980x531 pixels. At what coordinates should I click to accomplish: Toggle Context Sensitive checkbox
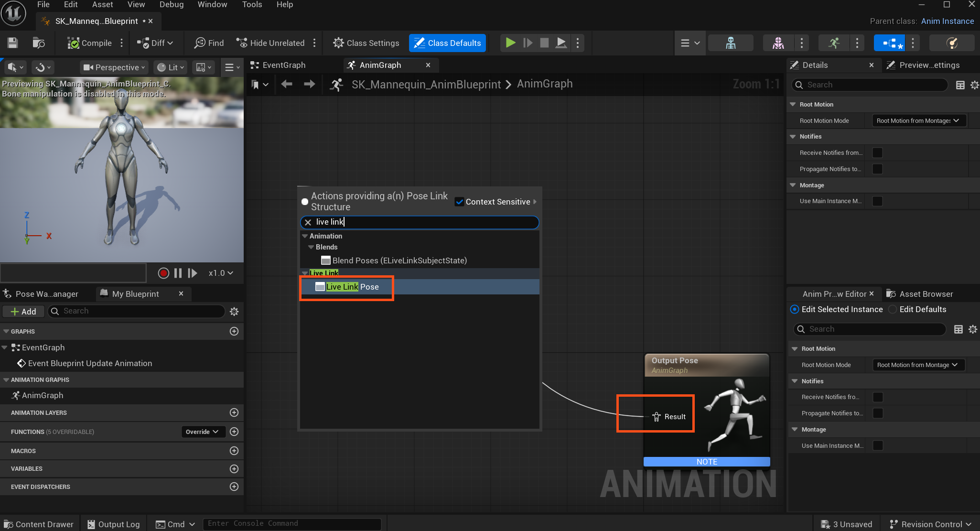click(460, 202)
